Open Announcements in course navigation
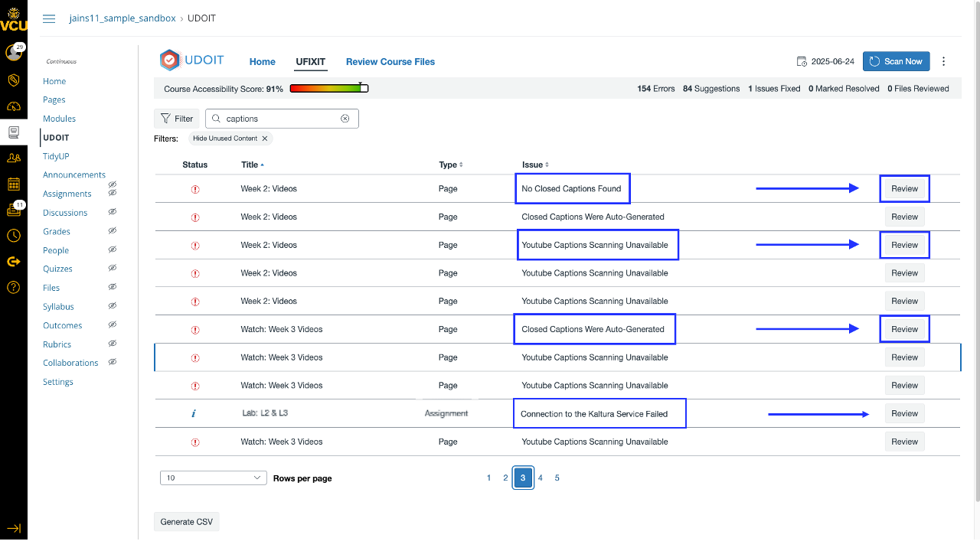This screenshot has height=551, width=980. click(x=74, y=174)
